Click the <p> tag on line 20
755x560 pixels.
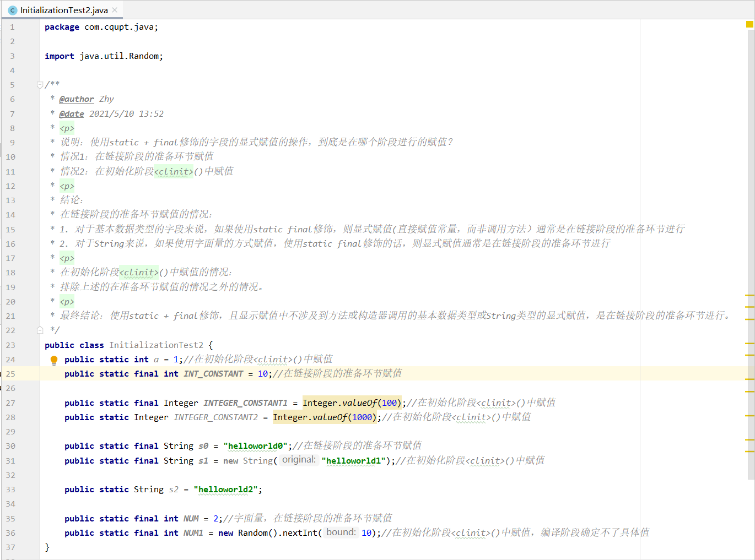[67, 302]
